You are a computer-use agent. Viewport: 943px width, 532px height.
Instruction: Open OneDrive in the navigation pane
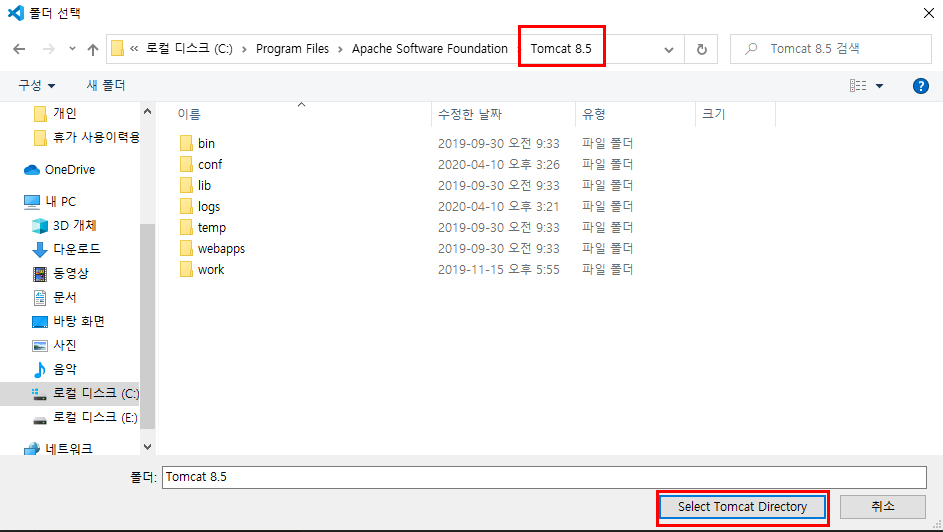pyautogui.click(x=60, y=170)
